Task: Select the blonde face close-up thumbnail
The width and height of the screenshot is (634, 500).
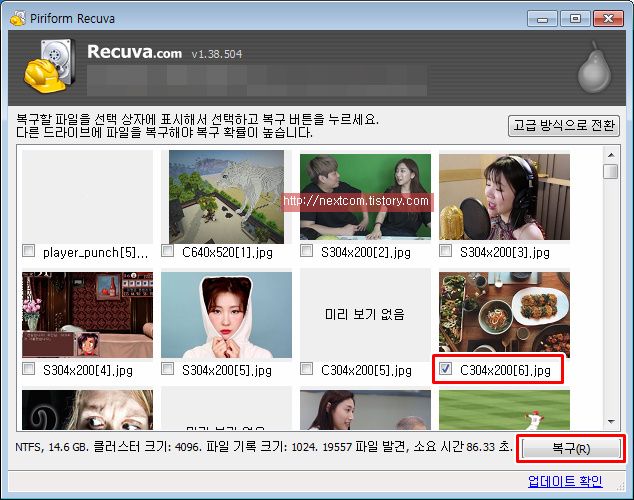Action: [87, 410]
